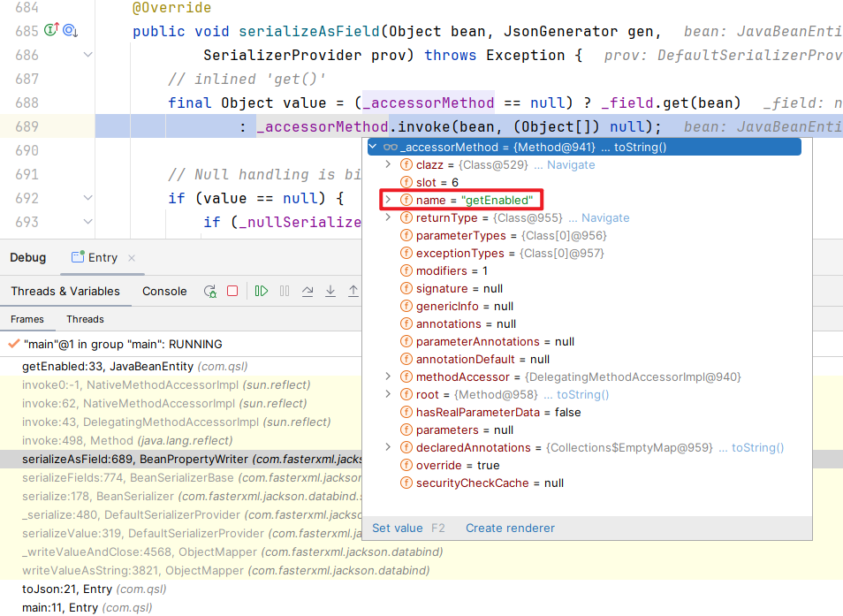
Task: Click the overridden-method gutter icon on line 685
Action: tap(70, 32)
